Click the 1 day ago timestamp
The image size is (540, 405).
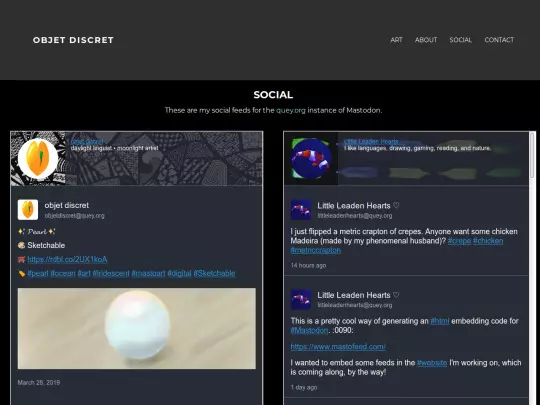[304, 387]
